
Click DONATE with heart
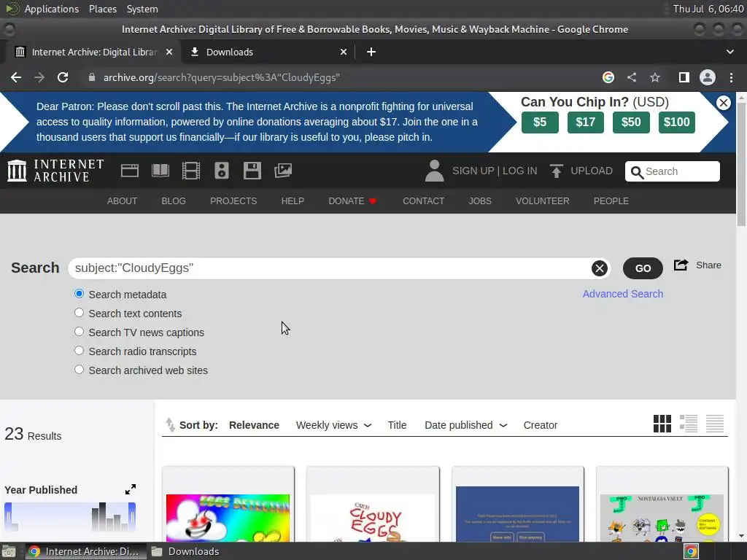[x=352, y=201]
